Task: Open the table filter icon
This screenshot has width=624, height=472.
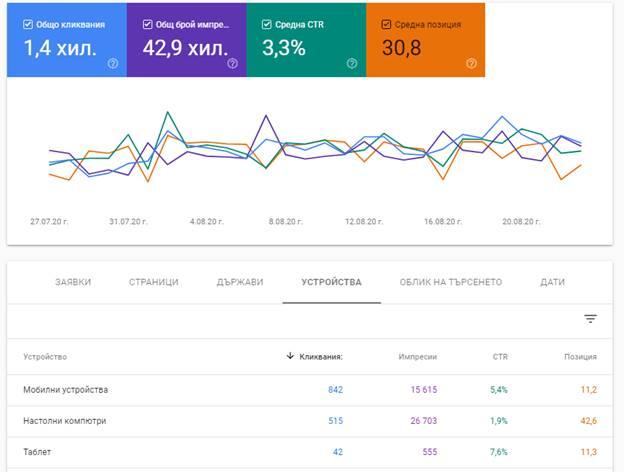Action: 590,319
